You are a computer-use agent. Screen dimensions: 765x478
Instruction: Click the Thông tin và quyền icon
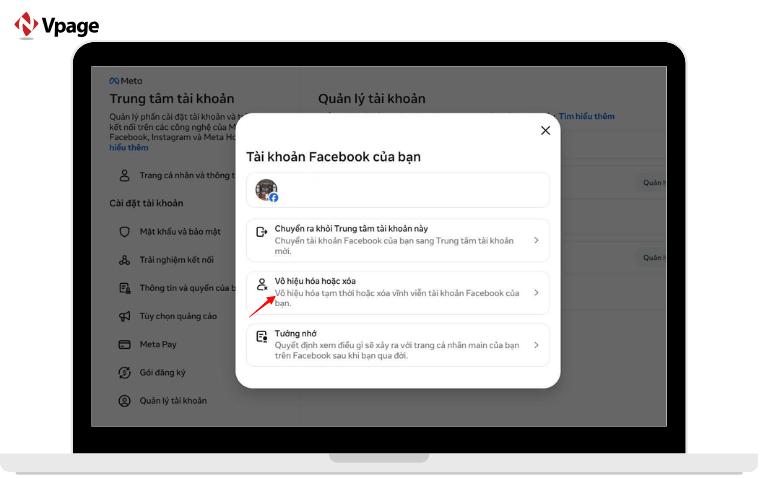point(124,288)
